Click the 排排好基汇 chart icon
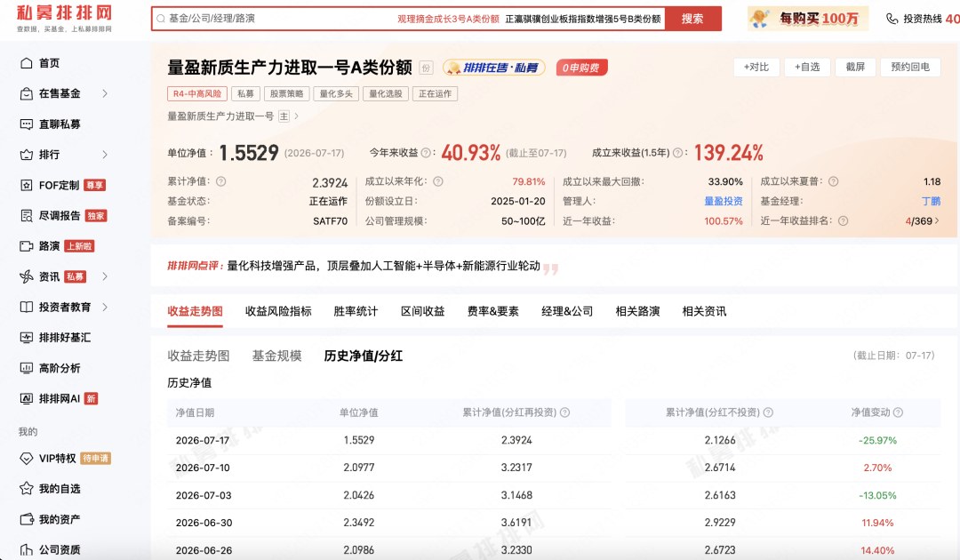 [27, 337]
